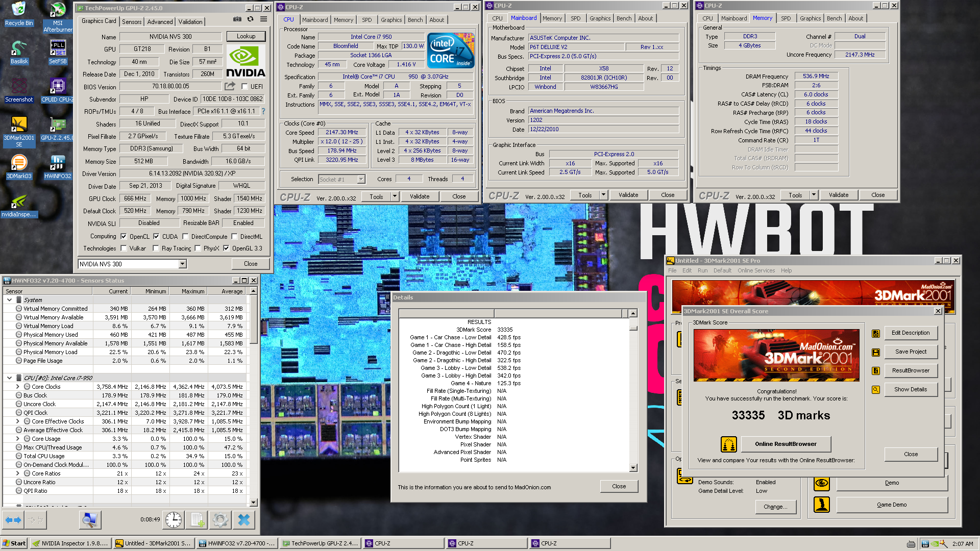Switch to the Advanced tab in GPU-Z
Viewport: 980px width, 551px height.
click(160, 22)
